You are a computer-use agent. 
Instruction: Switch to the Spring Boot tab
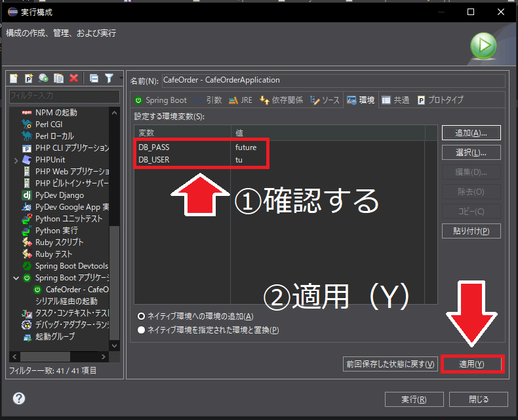pyautogui.click(x=161, y=100)
